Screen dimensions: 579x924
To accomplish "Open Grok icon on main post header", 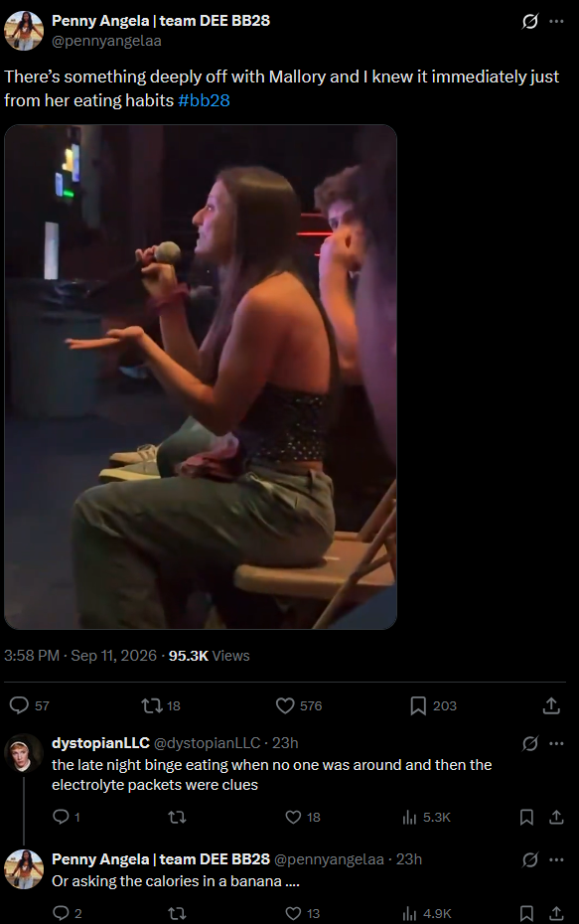I will coord(529,22).
